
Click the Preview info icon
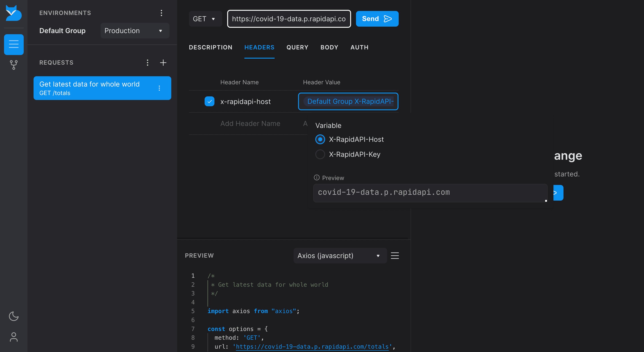point(316,178)
